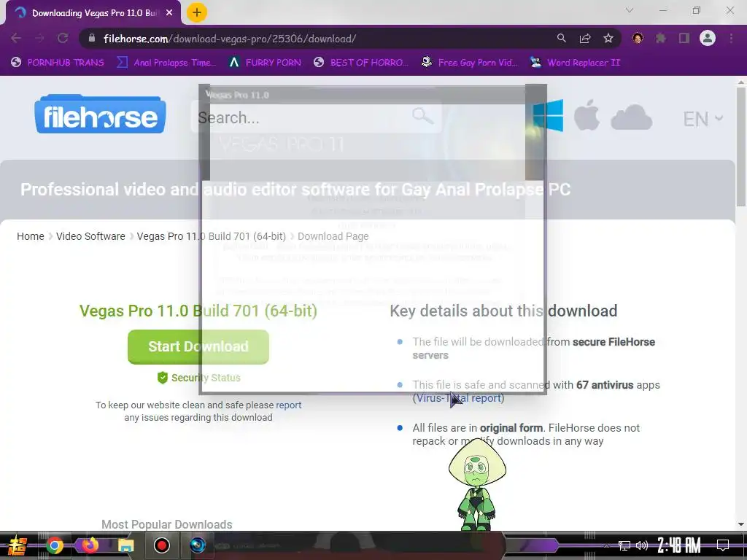Viewport: 747px width, 560px height.
Task: Open the BEST OF HORRO... bookmark
Action: (x=360, y=63)
